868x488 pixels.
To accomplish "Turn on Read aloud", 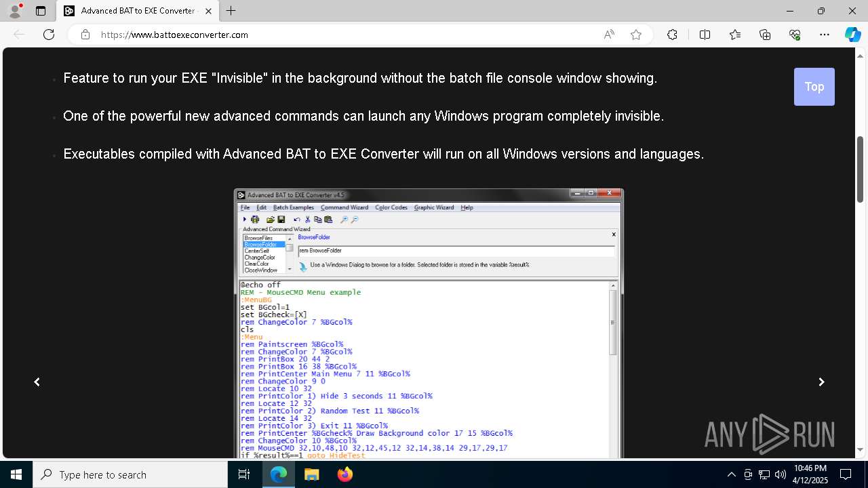I will tap(609, 35).
